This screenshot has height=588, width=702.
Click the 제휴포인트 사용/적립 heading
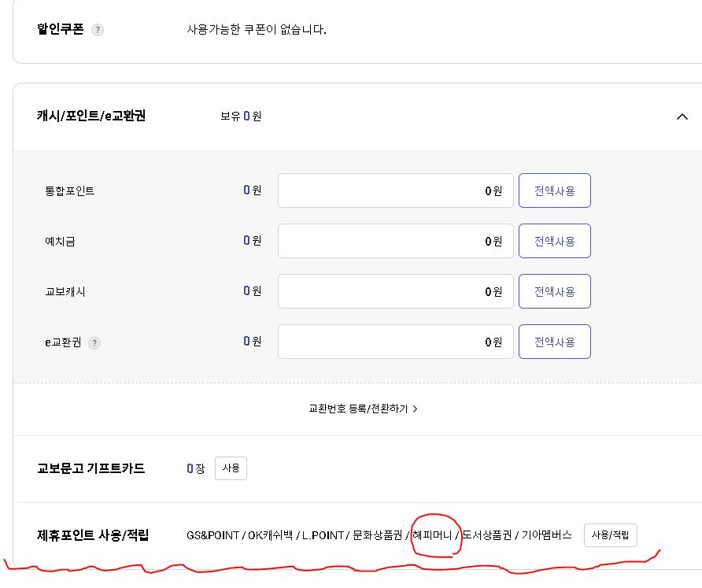93,535
